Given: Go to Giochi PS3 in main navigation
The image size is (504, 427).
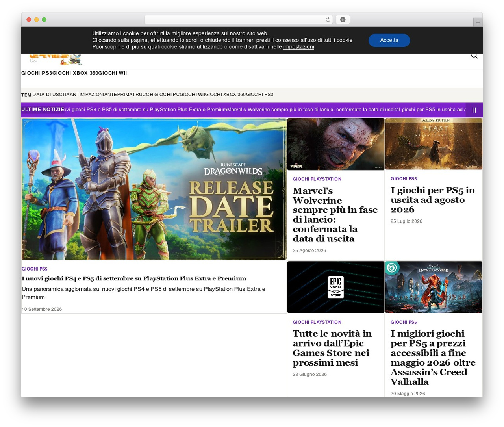Looking at the screenshot, I should [37, 73].
